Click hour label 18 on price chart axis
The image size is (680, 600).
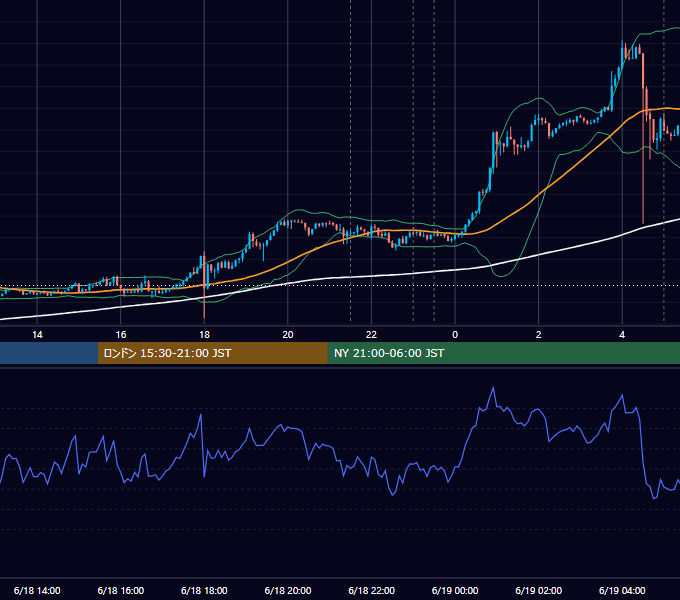pyautogui.click(x=204, y=335)
